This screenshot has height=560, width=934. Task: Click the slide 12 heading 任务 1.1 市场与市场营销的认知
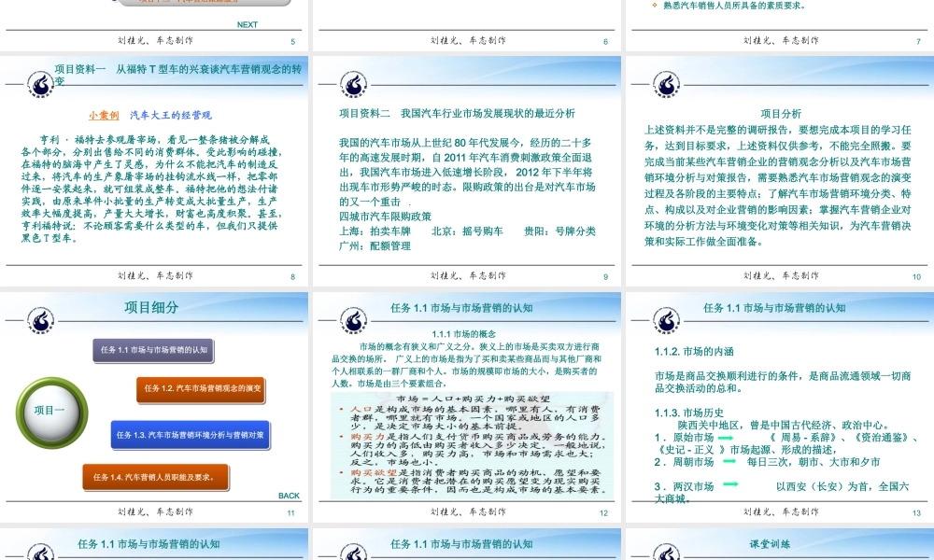pyautogui.click(x=461, y=308)
